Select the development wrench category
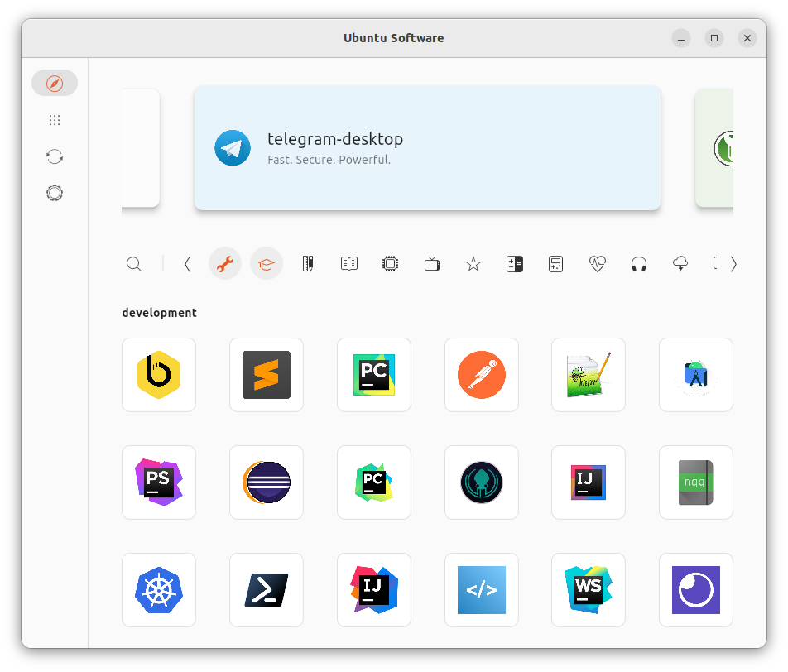The image size is (788, 672). point(225,264)
